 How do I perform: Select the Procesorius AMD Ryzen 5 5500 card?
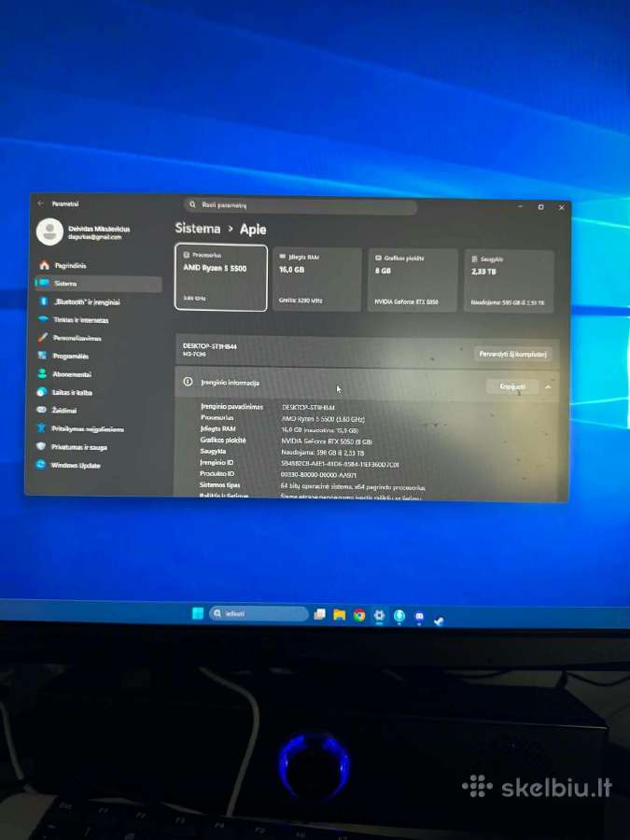[x=220, y=277]
